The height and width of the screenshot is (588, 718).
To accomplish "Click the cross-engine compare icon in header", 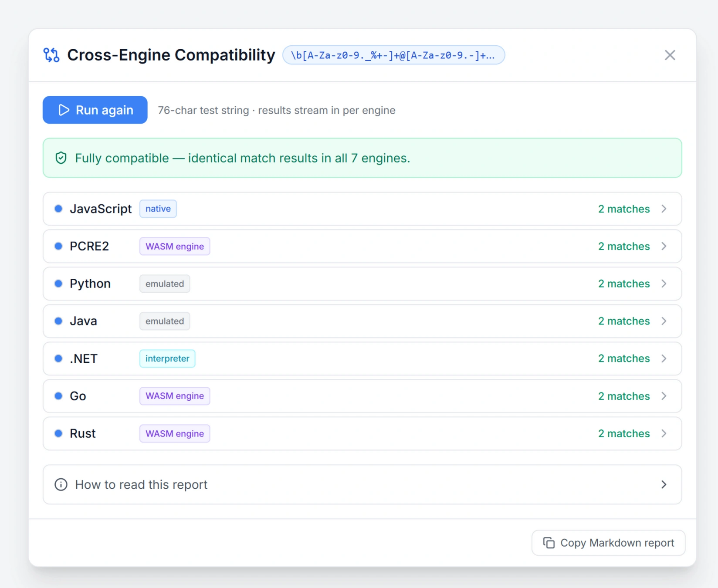I will coord(51,55).
